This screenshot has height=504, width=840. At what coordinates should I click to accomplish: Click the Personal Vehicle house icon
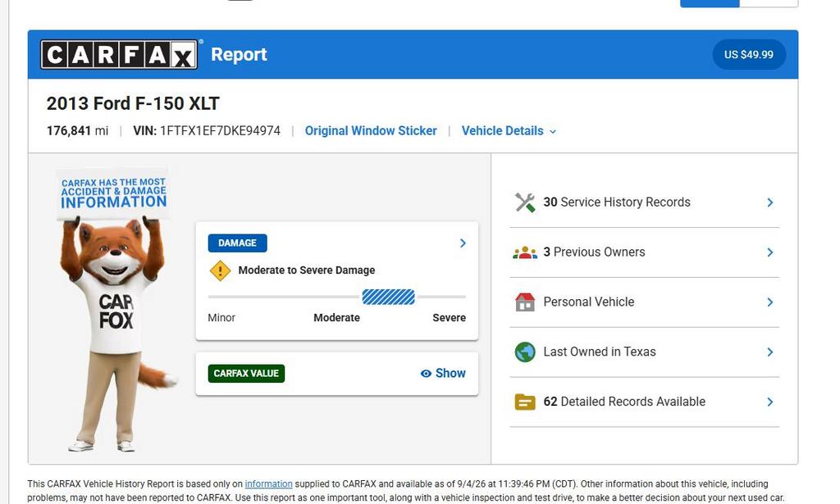(525, 302)
